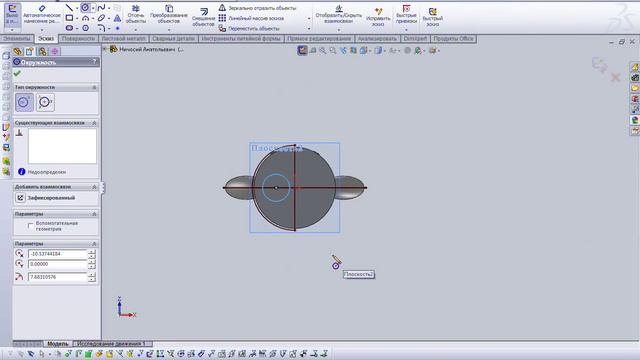Click sketch confirm corner exit icon
The width and height of the screenshot is (640, 360).
[x=599, y=64]
